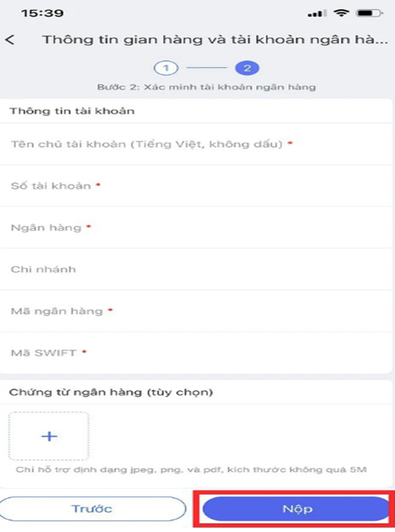395x532 pixels.
Task: Open the Chi nhánh field
Action: pos(197,269)
